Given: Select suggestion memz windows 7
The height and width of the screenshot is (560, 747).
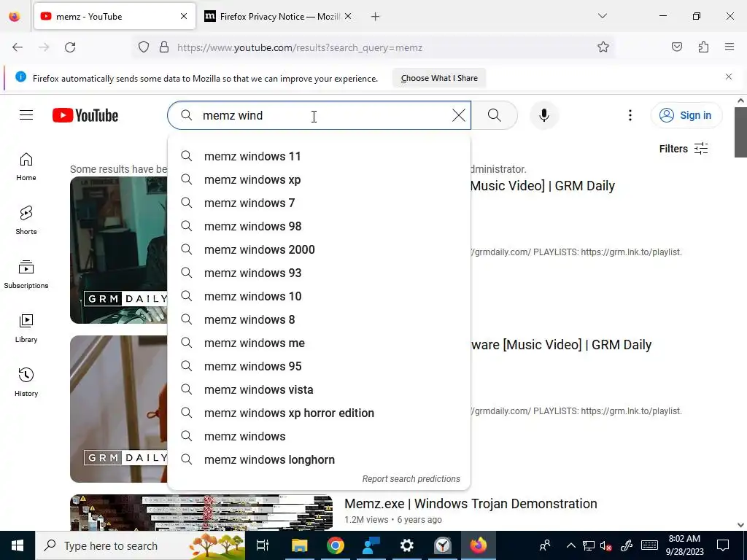Looking at the screenshot, I should click(319, 203).
